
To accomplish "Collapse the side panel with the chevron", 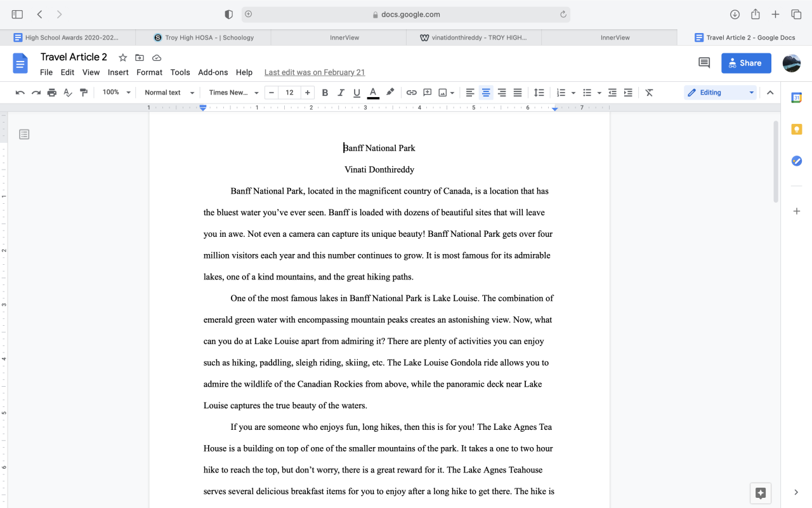I will pyautogui.click(x=797, y=492).
